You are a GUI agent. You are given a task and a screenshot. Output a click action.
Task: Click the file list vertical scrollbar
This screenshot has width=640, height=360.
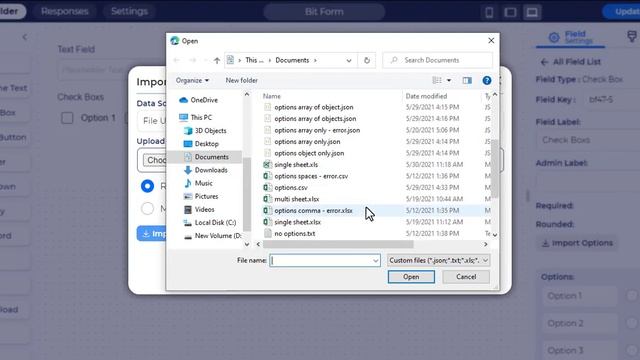coord(495,168)
